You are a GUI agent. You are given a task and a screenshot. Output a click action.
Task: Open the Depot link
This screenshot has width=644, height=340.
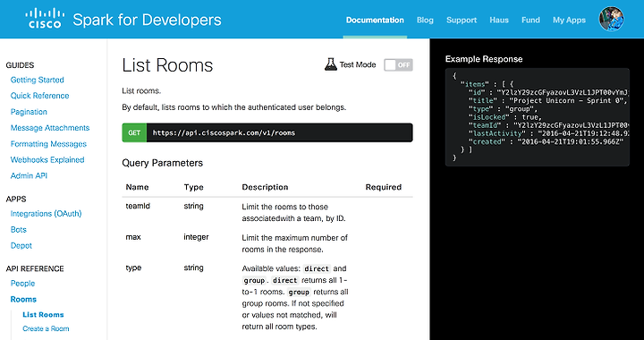(x=21, y=245)
